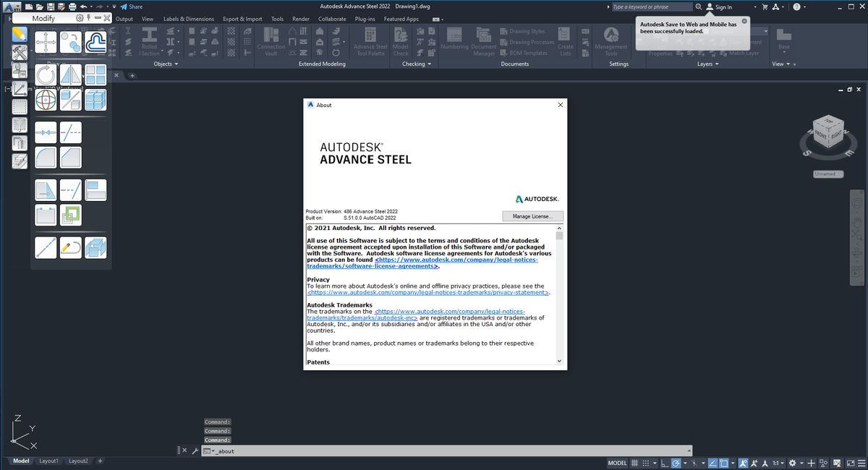Click the search magnifier icon
Screen dimensions: 868x470
pos(699,7)
